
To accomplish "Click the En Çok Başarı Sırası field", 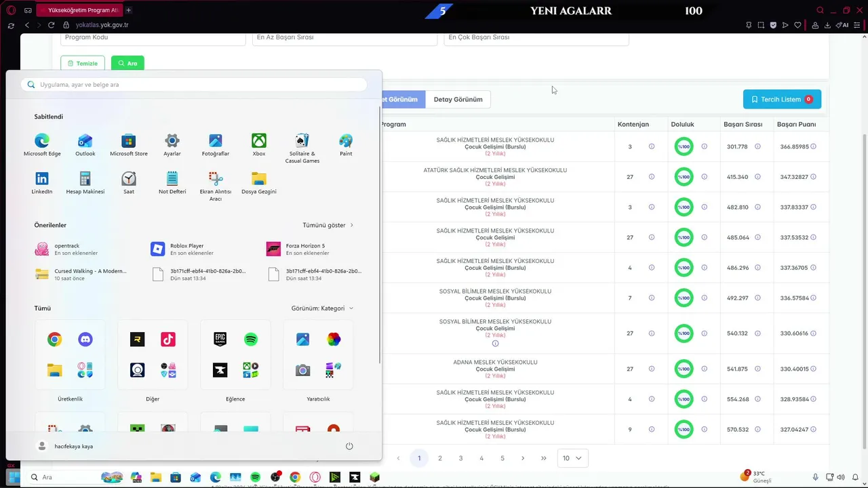I will [x=536, y=38].
